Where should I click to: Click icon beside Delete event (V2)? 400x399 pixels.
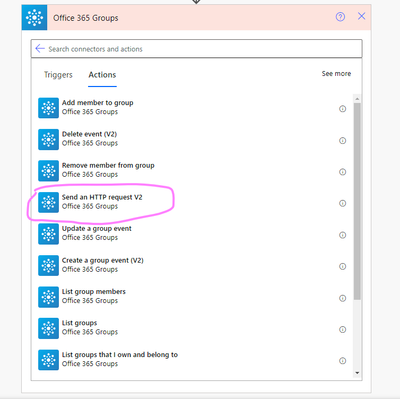48,139
